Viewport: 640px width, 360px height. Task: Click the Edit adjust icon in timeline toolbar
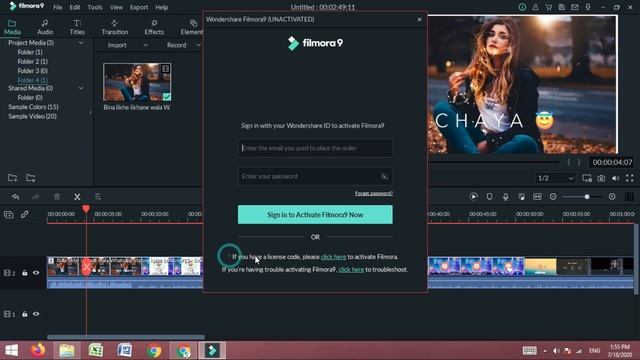98,197
